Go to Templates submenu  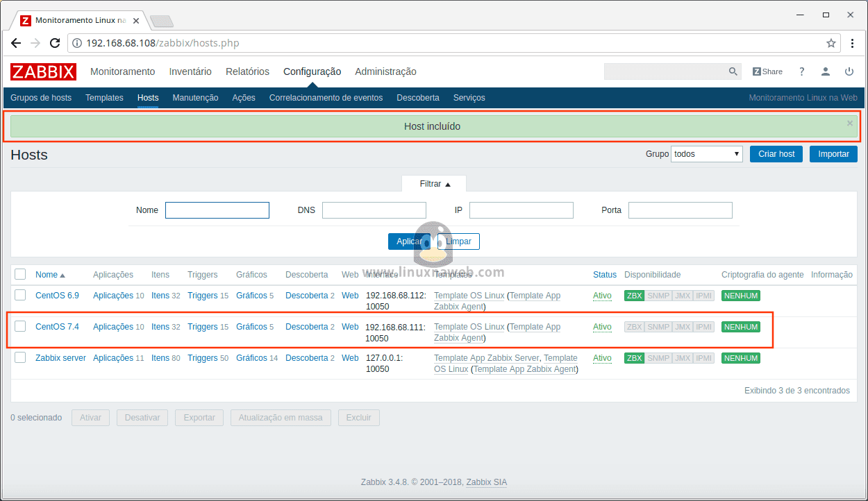tap(104, 98)
